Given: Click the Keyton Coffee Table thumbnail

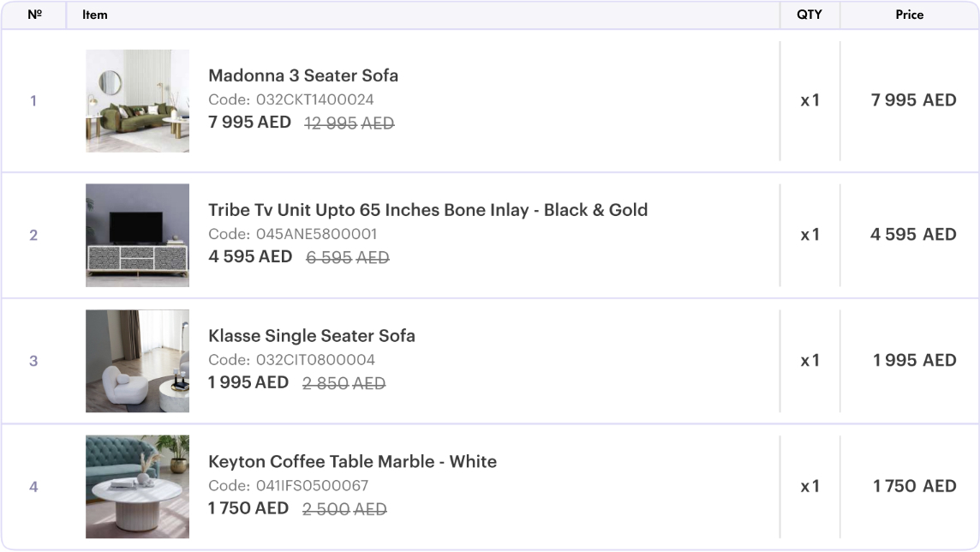Looking at the screenshot, I should point(137,487).
